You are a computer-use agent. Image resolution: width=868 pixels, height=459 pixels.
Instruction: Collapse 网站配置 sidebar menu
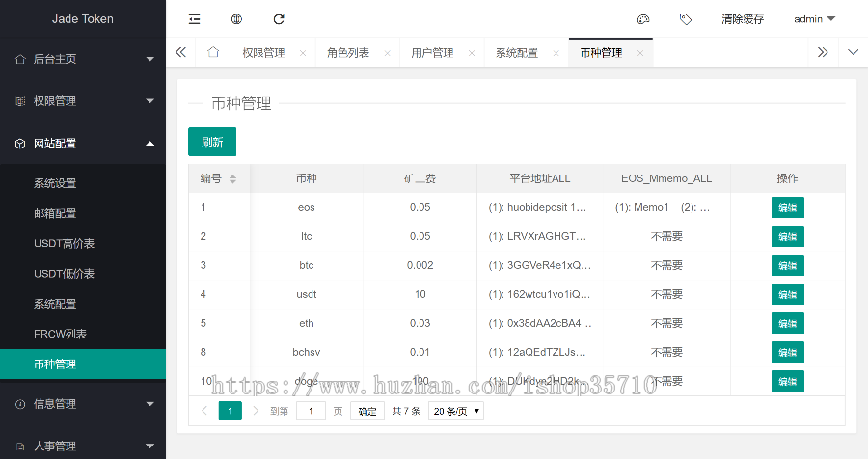pos(83,144)
